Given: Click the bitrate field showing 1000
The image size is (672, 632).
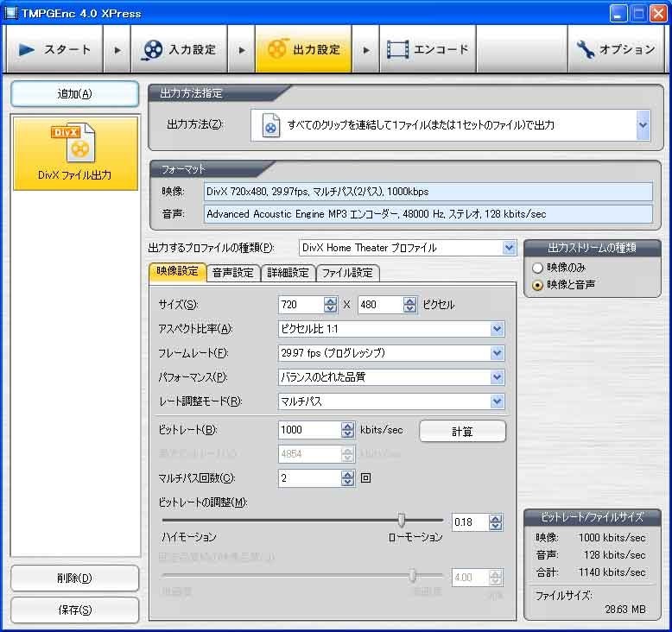Looking at the screenshot, I should [x=310, y=430].
